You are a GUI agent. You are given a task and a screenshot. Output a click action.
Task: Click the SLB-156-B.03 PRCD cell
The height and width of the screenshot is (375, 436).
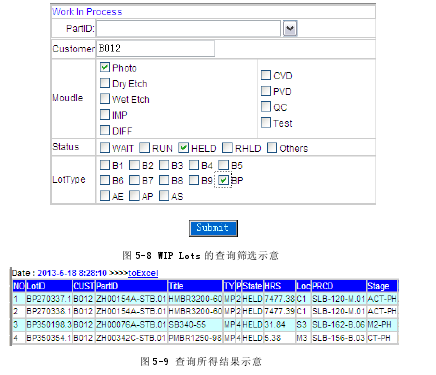tap(339, 338)
